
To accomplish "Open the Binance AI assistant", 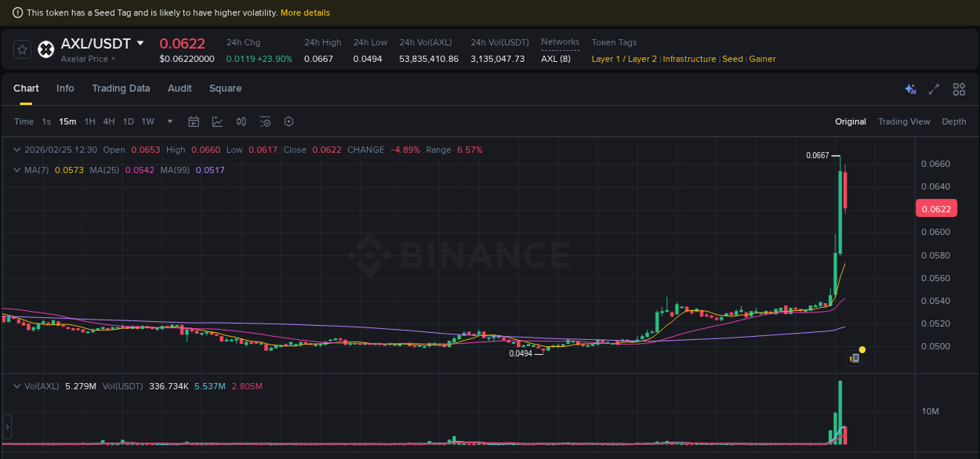I will [910, 89].
